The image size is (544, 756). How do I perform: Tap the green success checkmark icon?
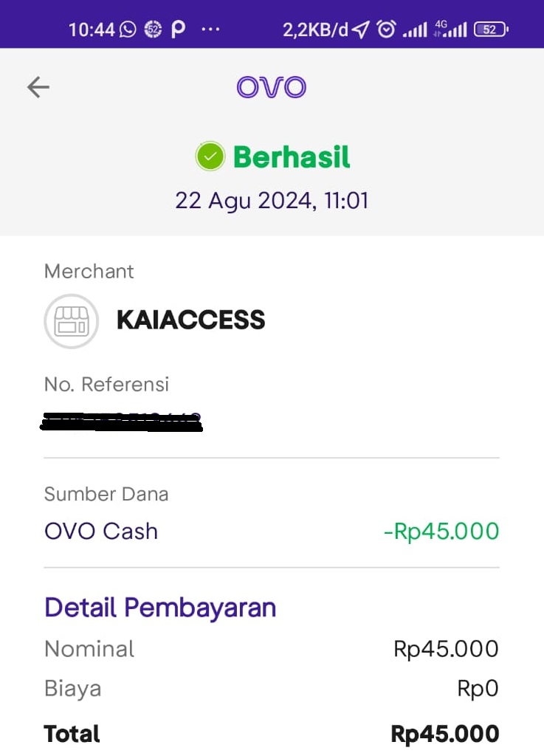pyautogui.click(x=210, y=157)
